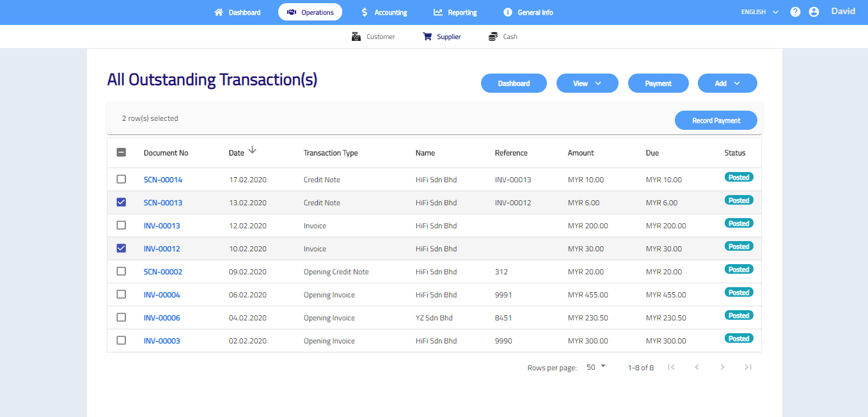This screenshot has width=868, height=417.
Task: Expand the Add dropdown button
Action: pyautogui.click(x=727, y=83)
